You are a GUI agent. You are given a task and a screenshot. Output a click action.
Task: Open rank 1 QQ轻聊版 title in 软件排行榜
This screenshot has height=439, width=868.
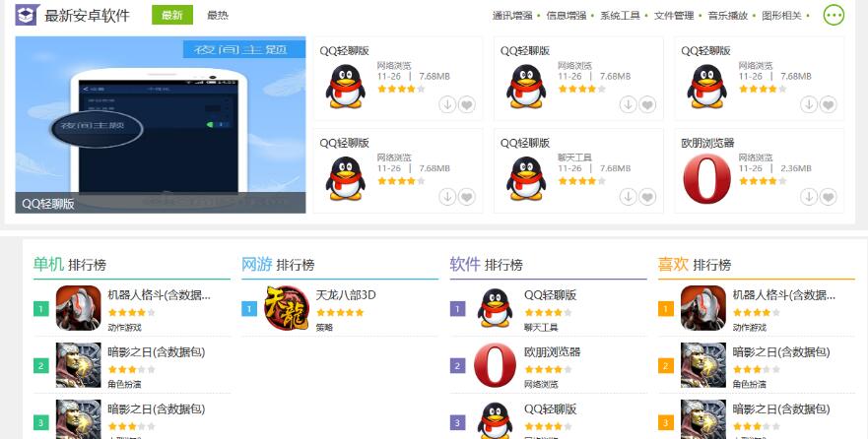coord(550,294)
